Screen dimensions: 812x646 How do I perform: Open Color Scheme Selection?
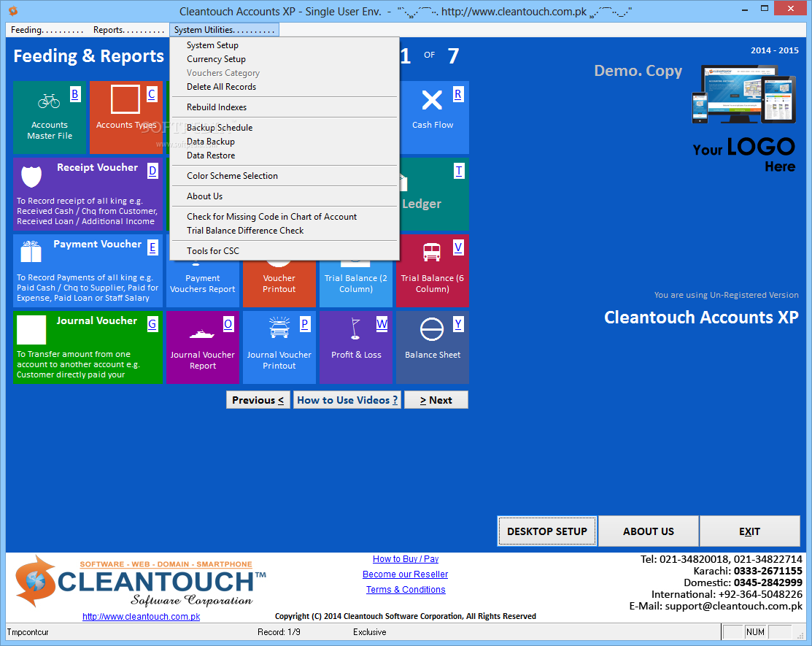(x=285, y=176)
